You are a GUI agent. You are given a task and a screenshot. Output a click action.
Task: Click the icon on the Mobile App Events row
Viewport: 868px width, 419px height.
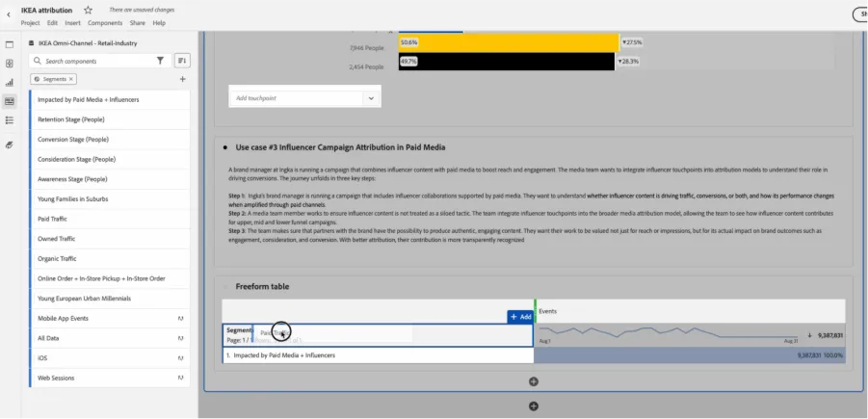pyautogui.click(x=180, y=318)
